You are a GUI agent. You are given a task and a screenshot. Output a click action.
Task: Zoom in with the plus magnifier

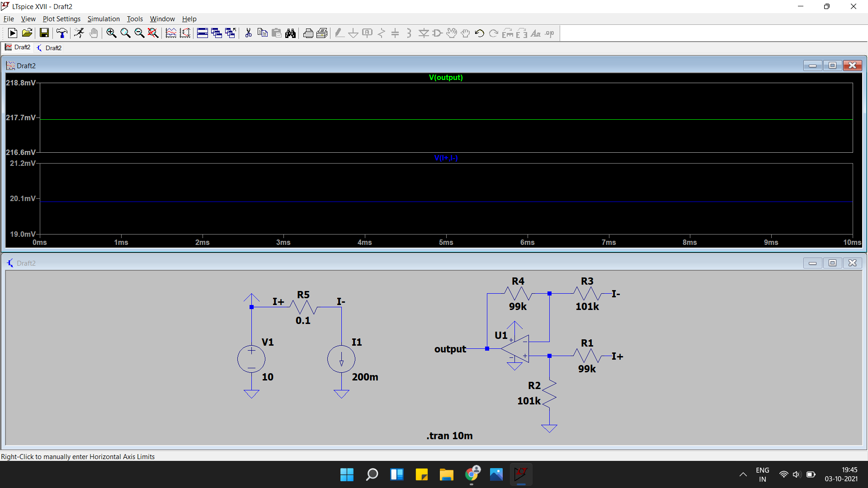tap(111, 33)
